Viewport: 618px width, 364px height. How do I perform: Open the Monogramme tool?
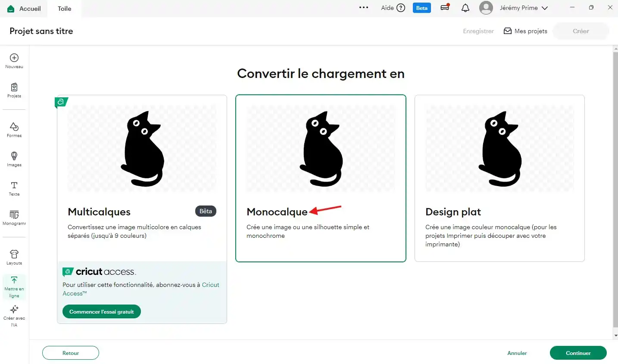coord(14,217)
